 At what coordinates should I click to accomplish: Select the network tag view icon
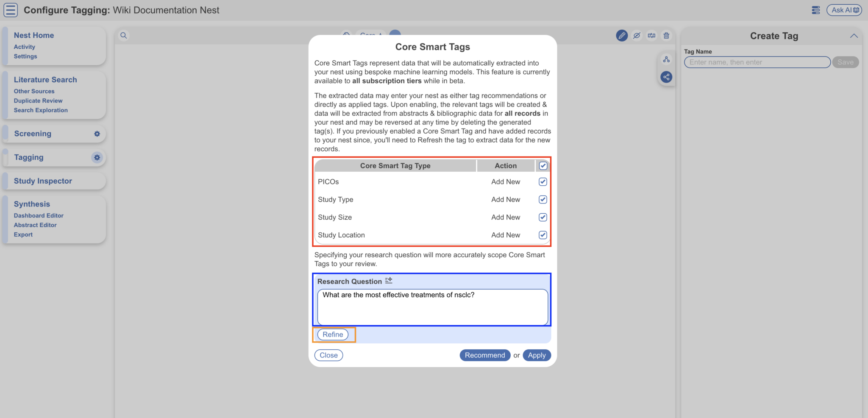[666, 77]
